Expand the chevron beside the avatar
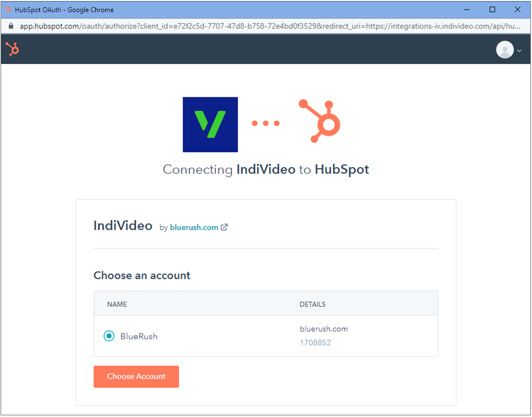This screenshot has width=532, height=417. click(519, 50)
